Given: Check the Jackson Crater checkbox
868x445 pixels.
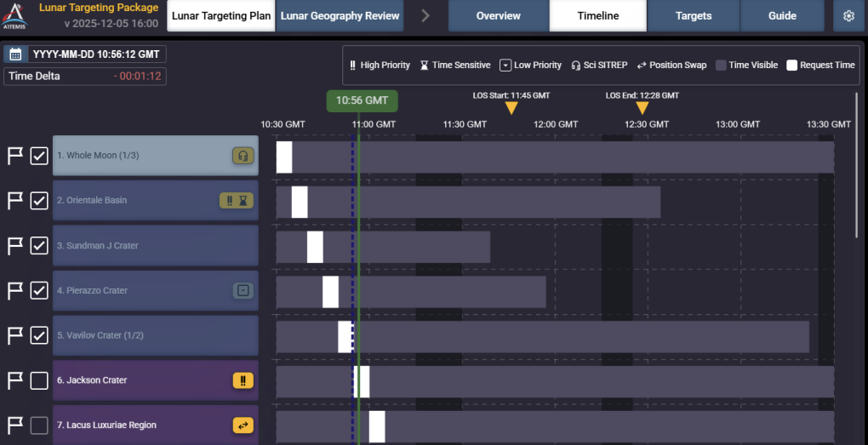Looking at the screenshot, I should 39,381.
